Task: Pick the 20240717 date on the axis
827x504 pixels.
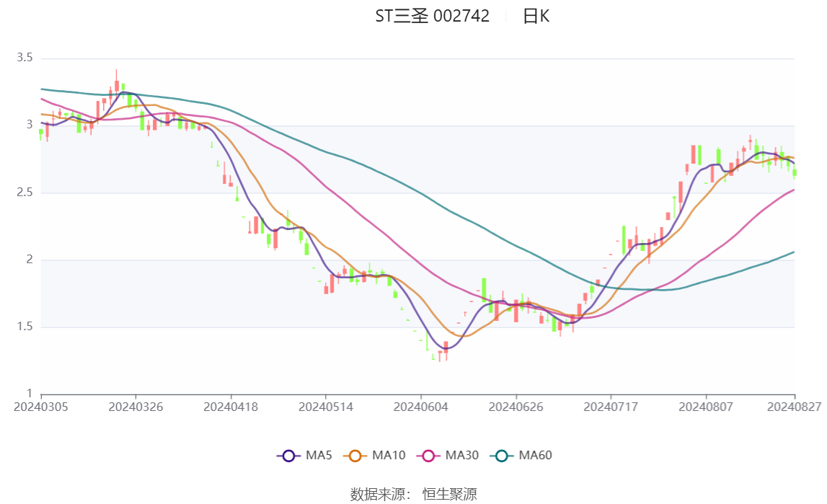Action: coord(610,407)
